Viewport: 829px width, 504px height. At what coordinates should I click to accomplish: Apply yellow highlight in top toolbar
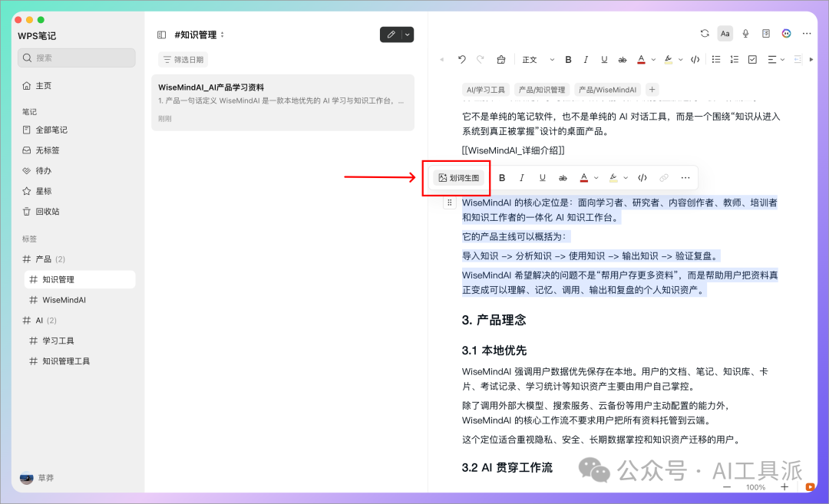669,60
